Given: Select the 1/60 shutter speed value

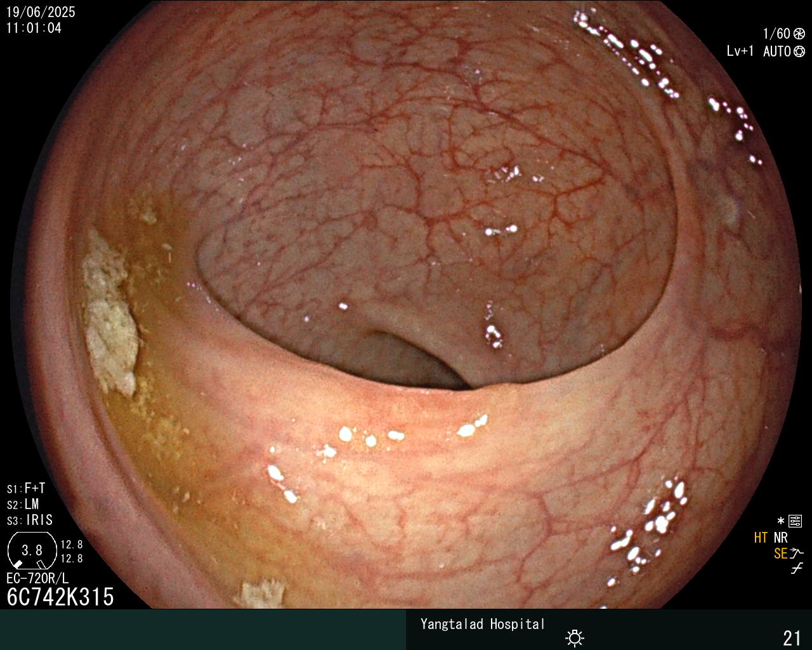Looking at the screenshot, I should click(776, 34).
